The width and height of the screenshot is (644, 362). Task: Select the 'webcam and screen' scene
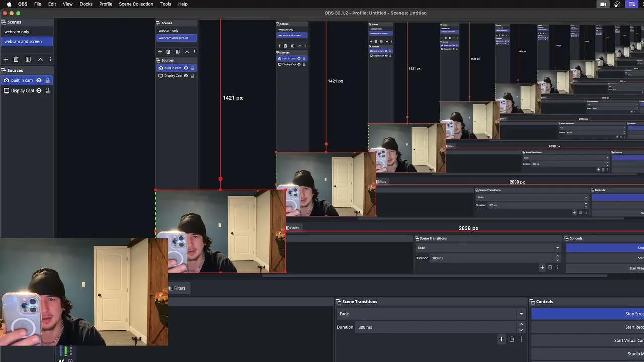tap(27, 41)
